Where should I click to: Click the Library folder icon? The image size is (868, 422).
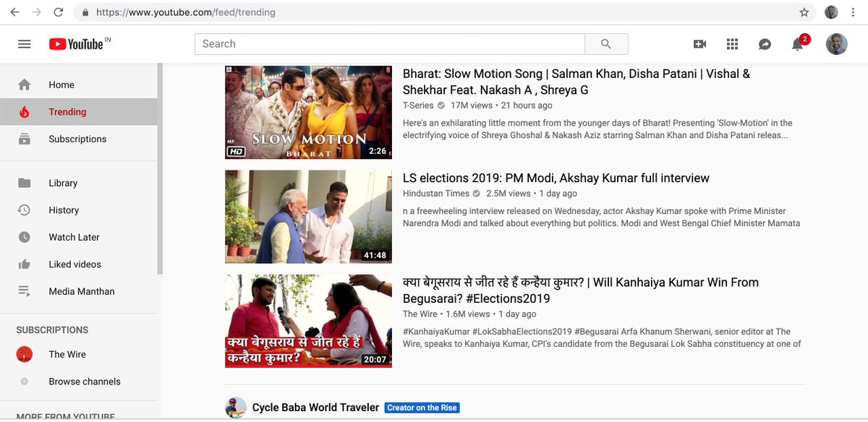tap(25, 183)
